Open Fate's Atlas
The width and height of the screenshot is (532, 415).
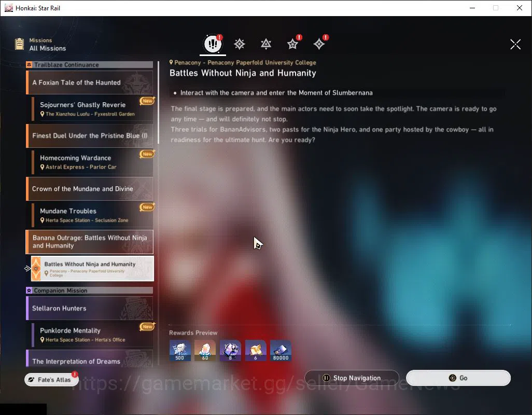(51, 380)
